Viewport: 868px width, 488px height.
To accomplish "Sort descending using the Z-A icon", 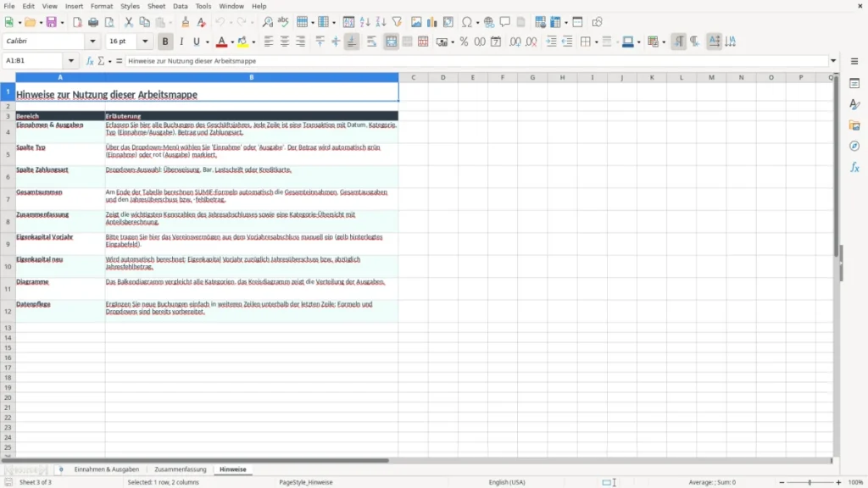I will pyautogui.click(x=381, y=22).
